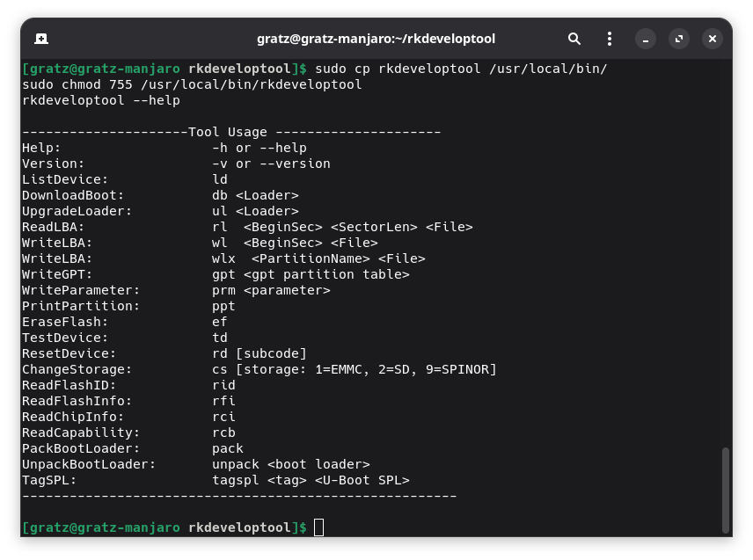Click the search magnifier icon

tap(574, 39)
